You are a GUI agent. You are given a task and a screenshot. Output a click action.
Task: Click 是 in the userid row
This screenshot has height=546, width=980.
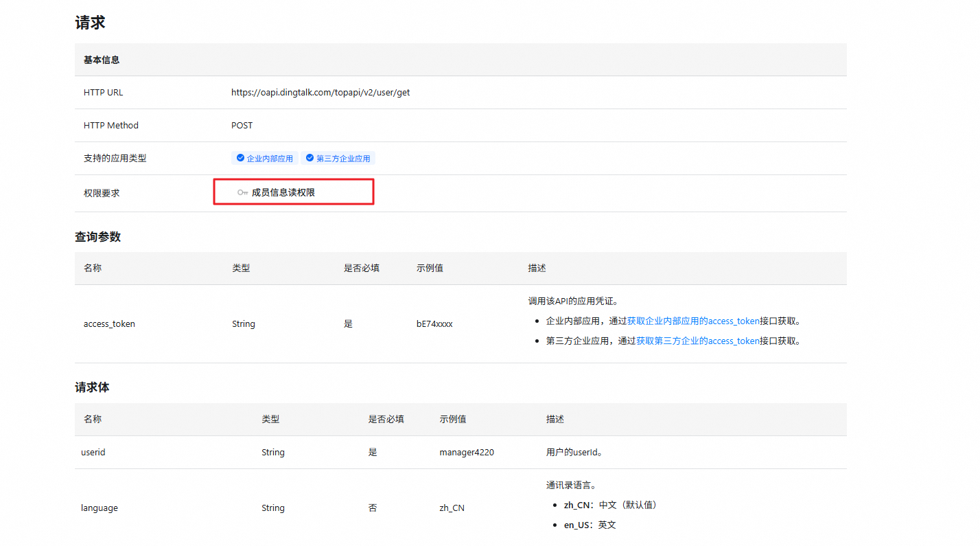373,453
